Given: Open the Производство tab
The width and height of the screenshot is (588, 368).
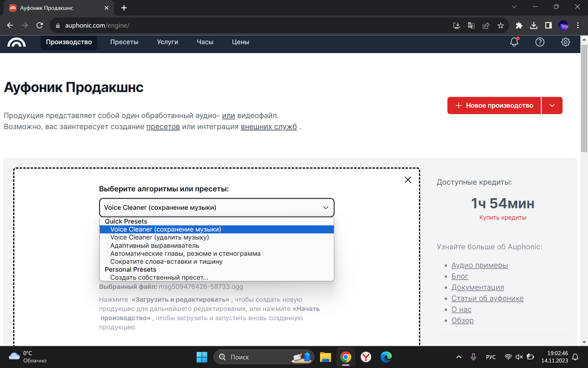Looking at the screenshot, I should tap(69, 42).
